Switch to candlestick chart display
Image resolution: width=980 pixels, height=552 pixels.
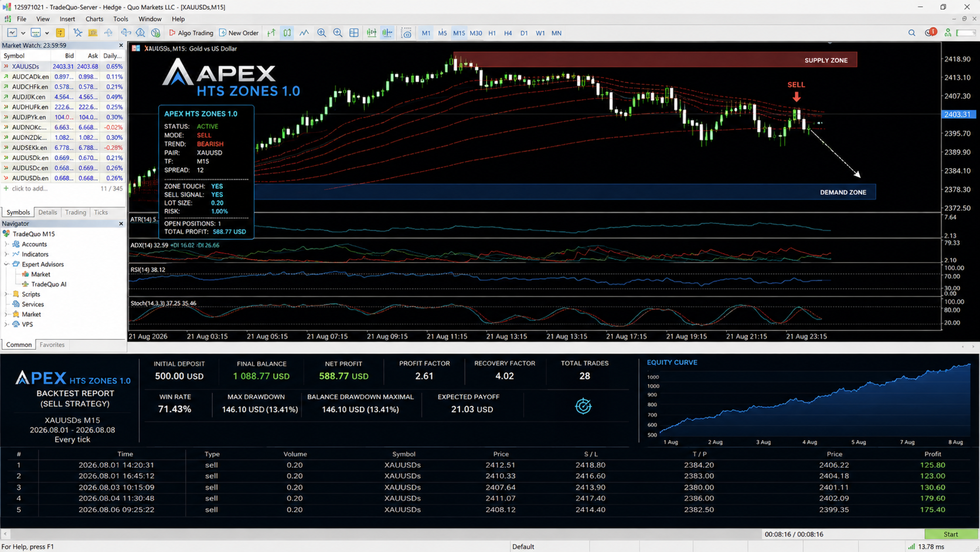click(287, 33)
